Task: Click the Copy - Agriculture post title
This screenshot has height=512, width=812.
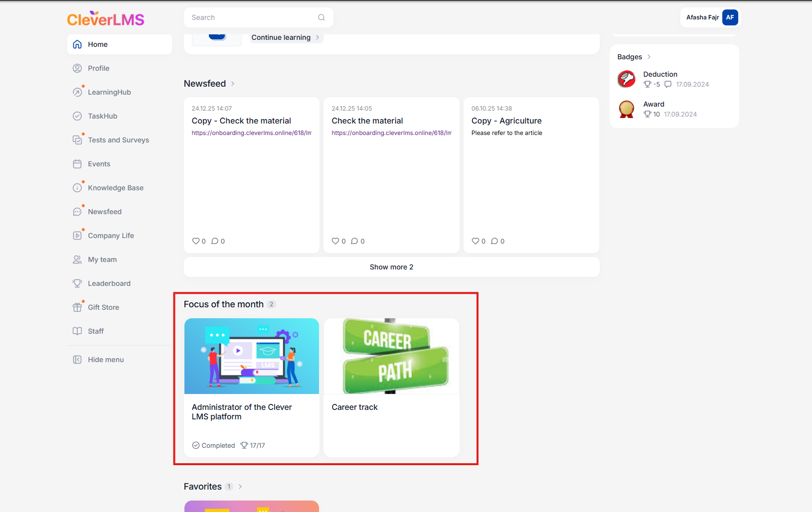Action: (x=506, y=121)
